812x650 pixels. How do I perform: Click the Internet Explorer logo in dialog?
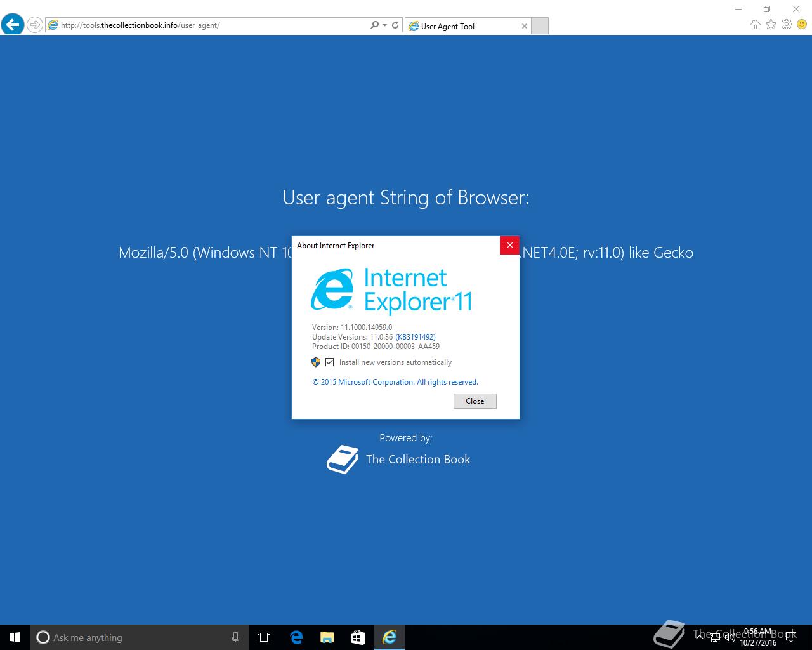pyautogui.click(x=332, y=289)
